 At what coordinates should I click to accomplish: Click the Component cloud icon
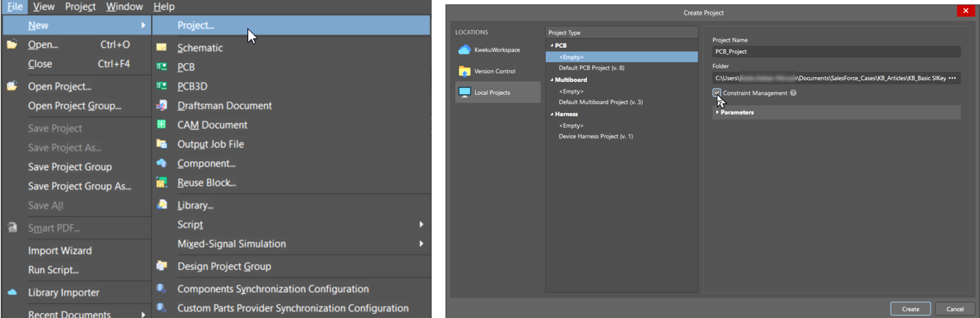tap(161, 163)
